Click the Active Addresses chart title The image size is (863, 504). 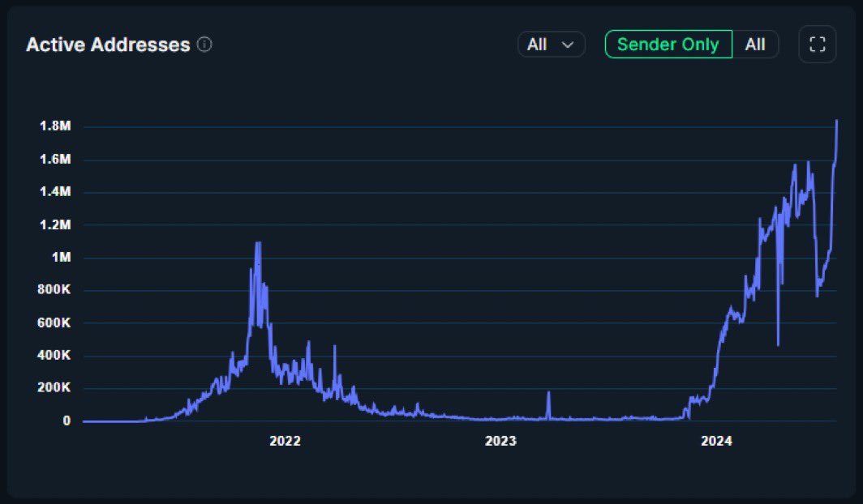tap(108, 45)
